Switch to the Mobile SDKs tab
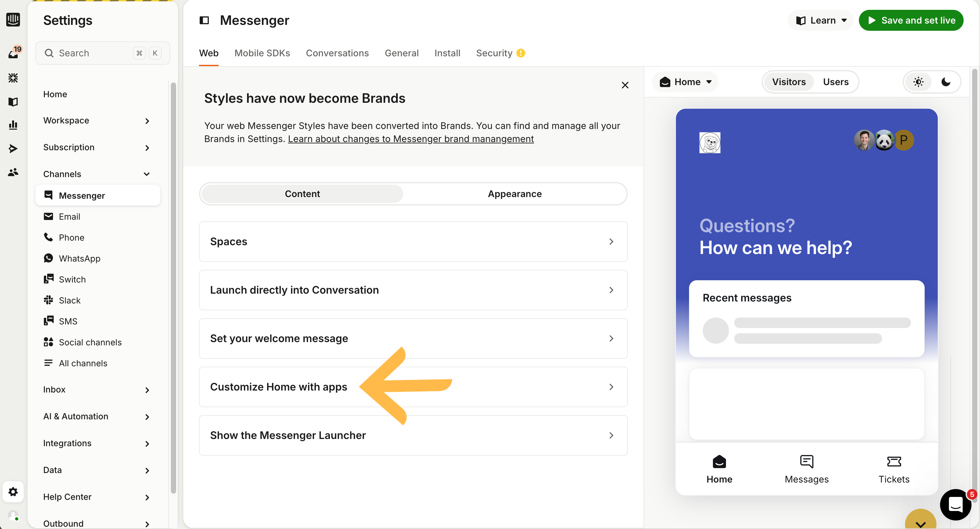980x529 pixels. pos(262,53)
